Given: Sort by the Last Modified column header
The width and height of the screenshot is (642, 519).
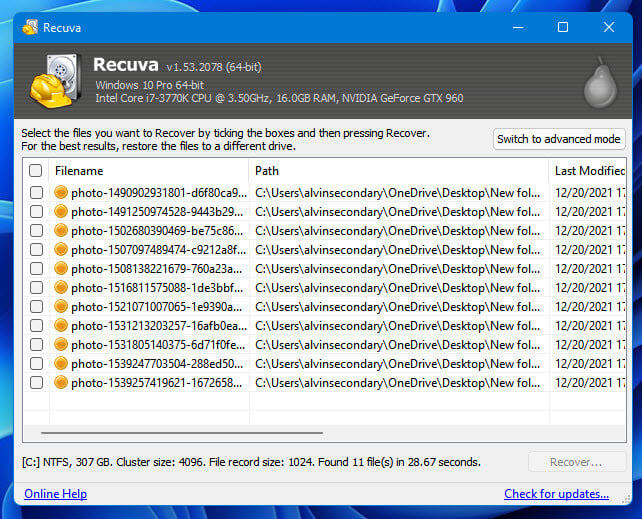Looking at the screenshot, I should point(588,171).
